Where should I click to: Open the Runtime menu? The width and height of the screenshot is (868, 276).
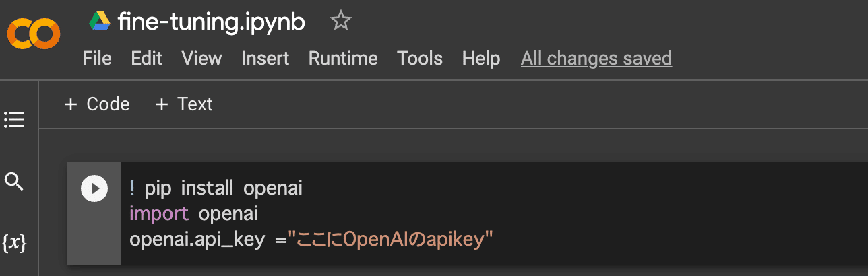343,59
